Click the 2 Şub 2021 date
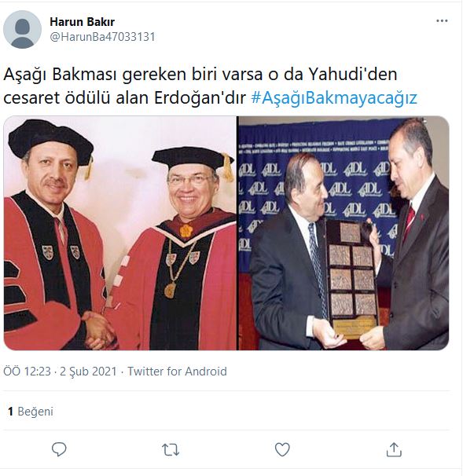Viewport: 463px width, 476px height. 88,372
